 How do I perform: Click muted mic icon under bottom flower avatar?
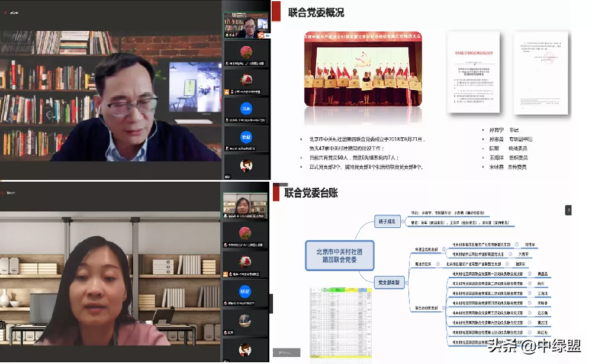(226, 244)
